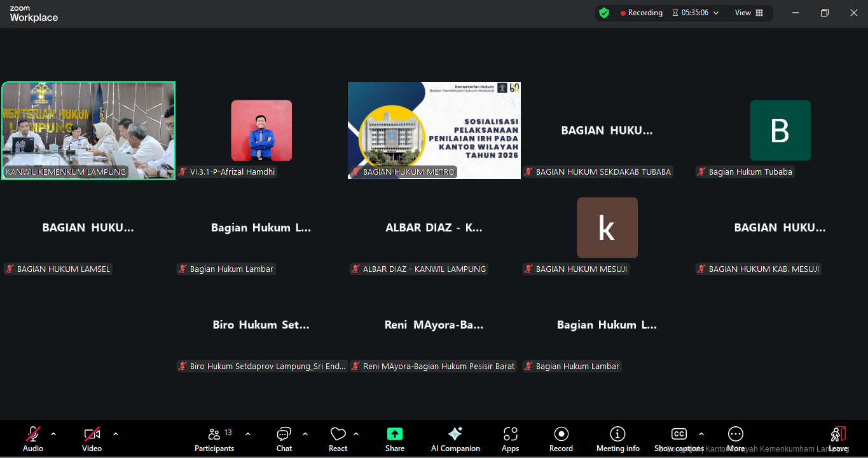This screenshot has height=458, width=868.
Task: Start video with the Video toggle
Action: (x=92, y=434)
